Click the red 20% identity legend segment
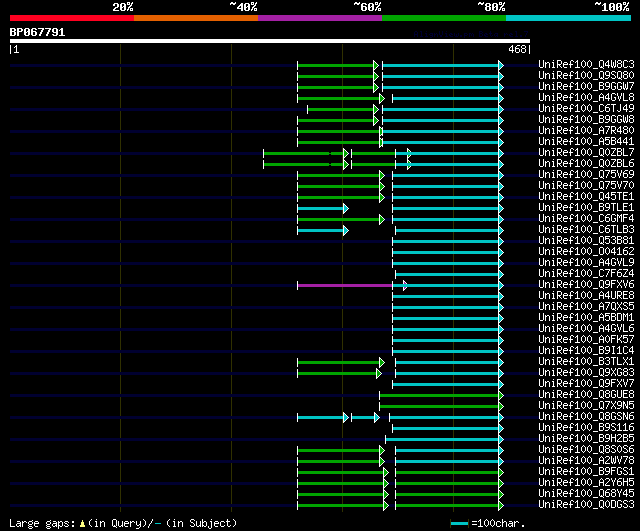Screen dimensions: 640x531 click(x=72, y=18)
